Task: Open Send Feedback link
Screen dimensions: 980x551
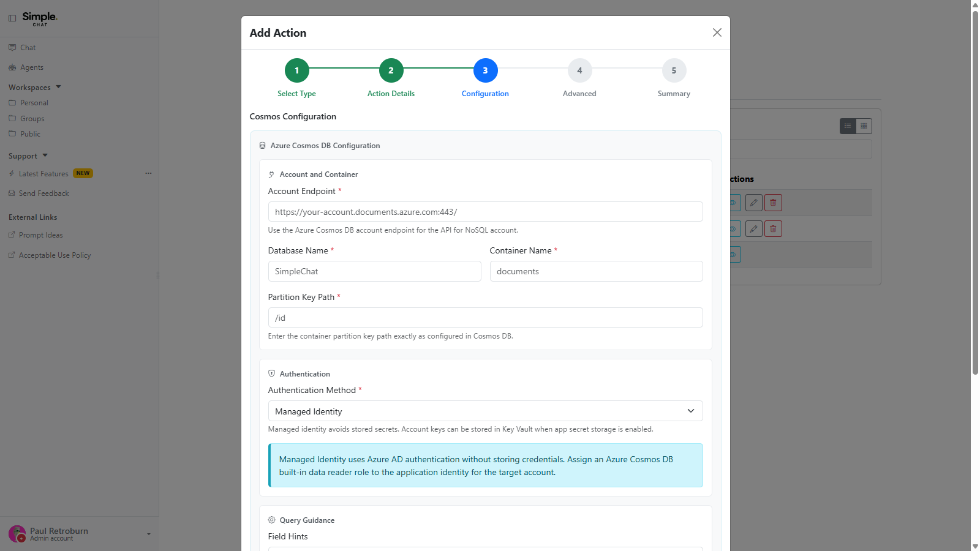Action: (44, 193)
